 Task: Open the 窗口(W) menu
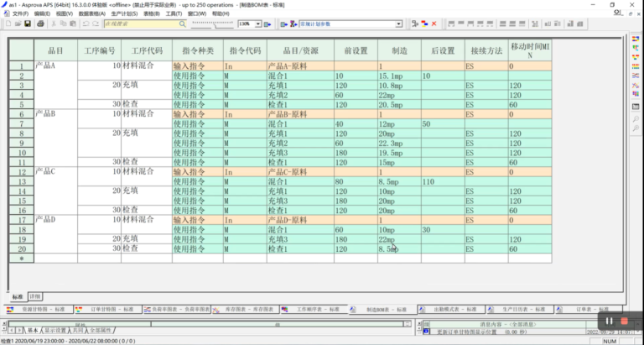[197, 13]
